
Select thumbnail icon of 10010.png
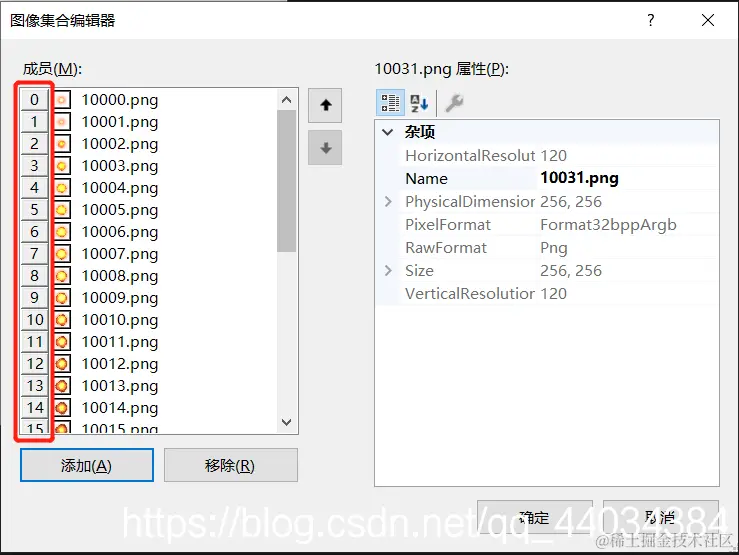tap(62, 320)
